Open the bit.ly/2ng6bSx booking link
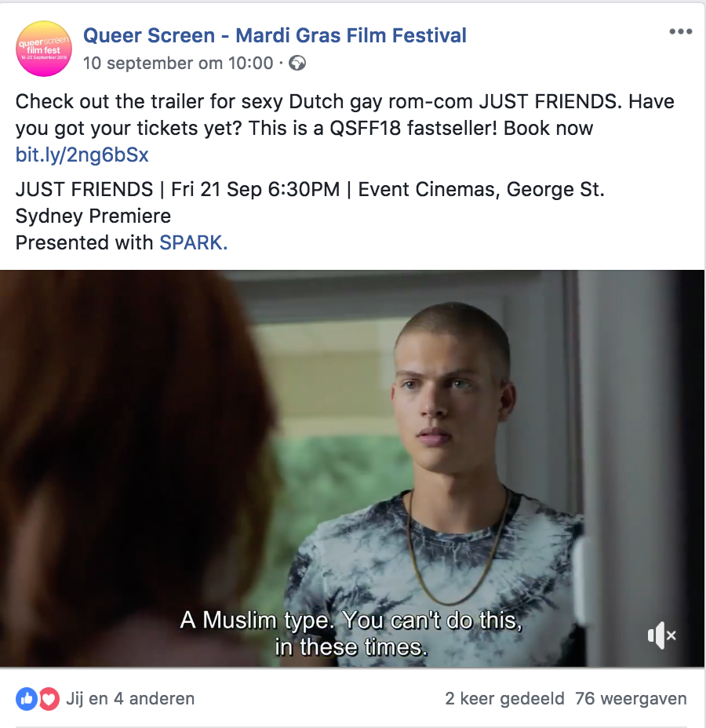This screenshot has width=706, height=728. click(82, 155)
